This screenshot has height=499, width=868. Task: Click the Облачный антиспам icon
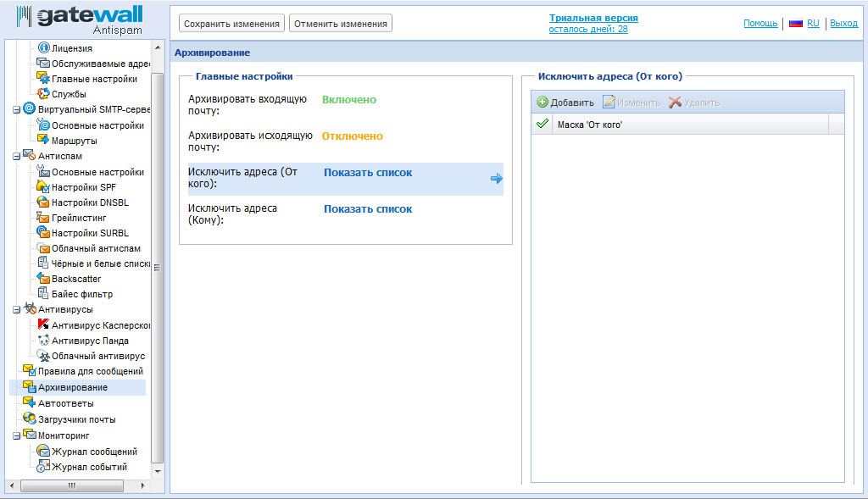pyautogui.click(x=43, y=248)
